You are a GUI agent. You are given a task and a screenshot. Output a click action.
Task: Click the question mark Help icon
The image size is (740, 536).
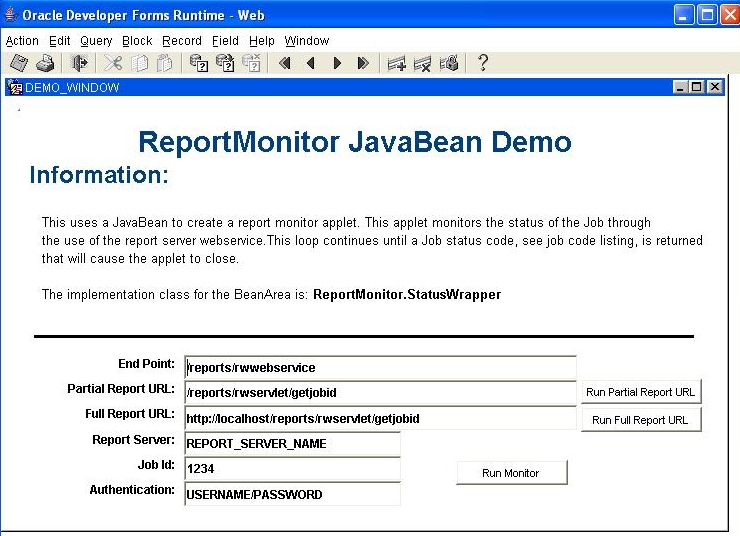click(482, 63)
